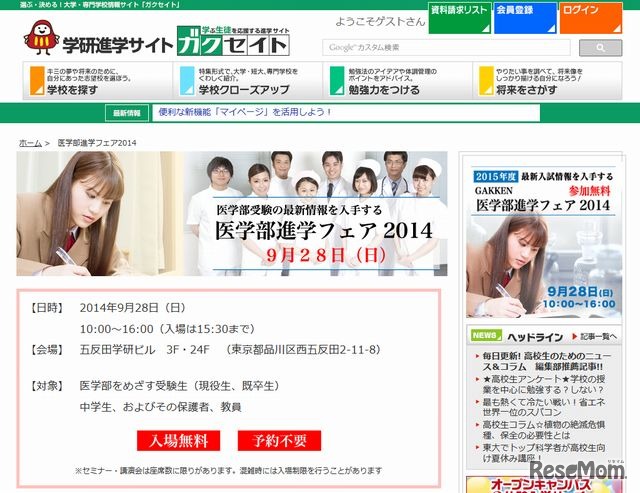640x493 pixels.
Task: Click the search magnifier button
Action: click(600, 48)
